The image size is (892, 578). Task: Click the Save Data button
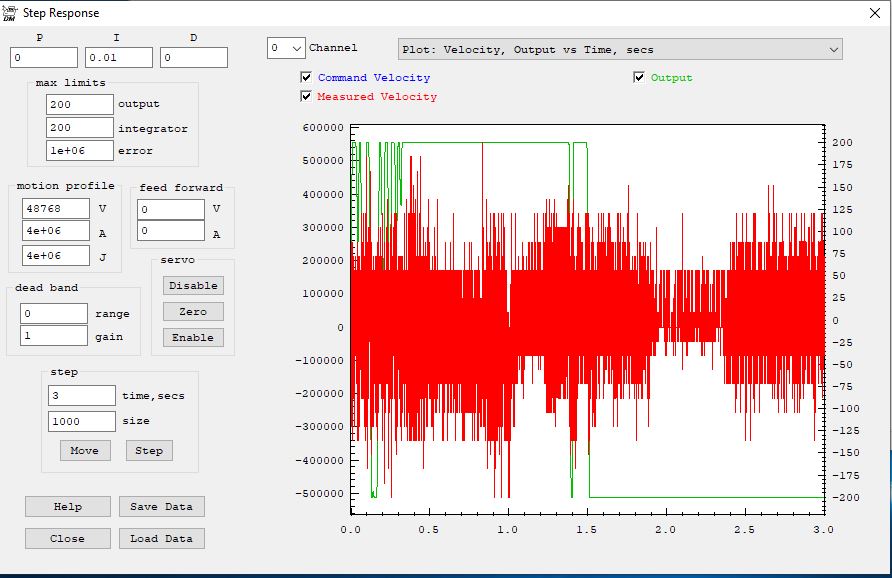pyautogui.click(x=161, y=507)
